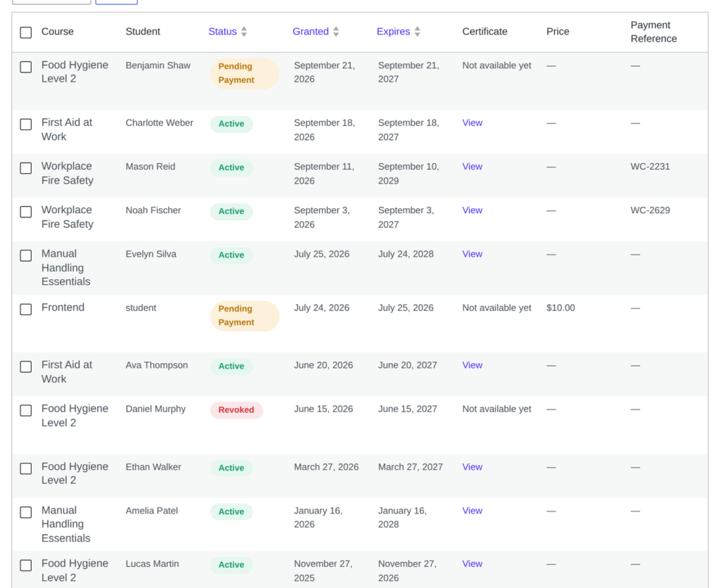View Charlotte Weber's certificate
The height and width of the screenshot is (588, 720).
[472, 123]
